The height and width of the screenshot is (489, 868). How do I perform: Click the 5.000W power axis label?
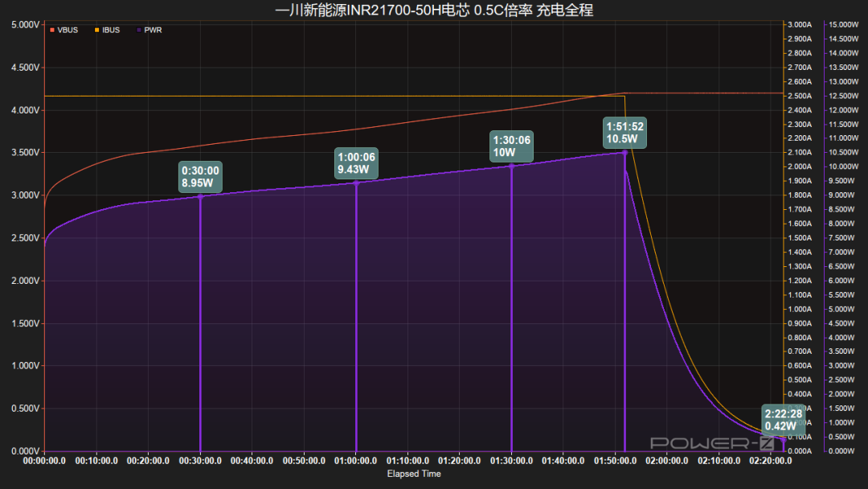pos(842,309)
